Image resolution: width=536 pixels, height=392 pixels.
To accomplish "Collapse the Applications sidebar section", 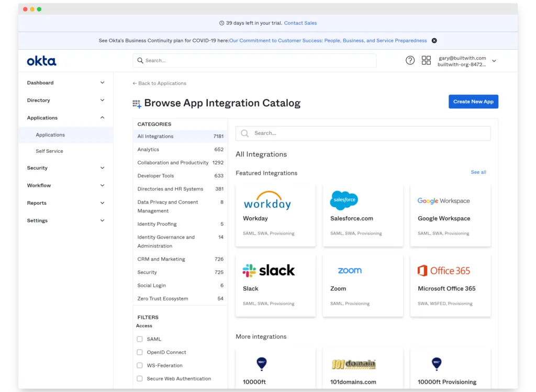I will (65, 118).
